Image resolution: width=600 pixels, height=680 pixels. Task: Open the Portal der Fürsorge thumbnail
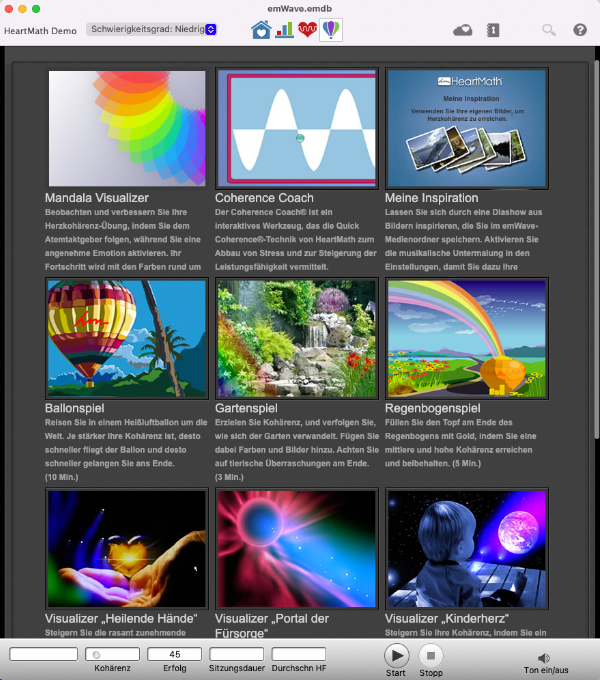pyautogui.click(x=297, y=549)
